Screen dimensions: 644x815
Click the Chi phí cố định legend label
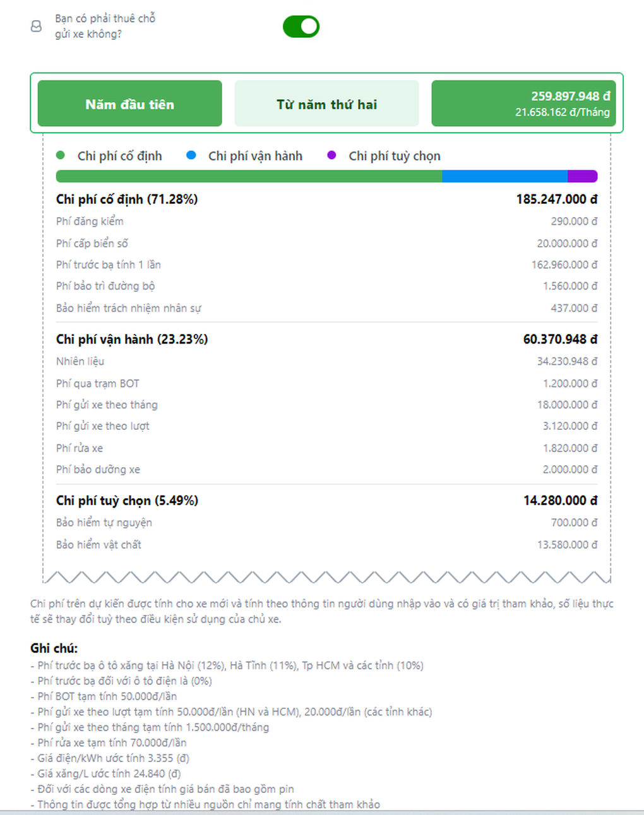point(119,156)
